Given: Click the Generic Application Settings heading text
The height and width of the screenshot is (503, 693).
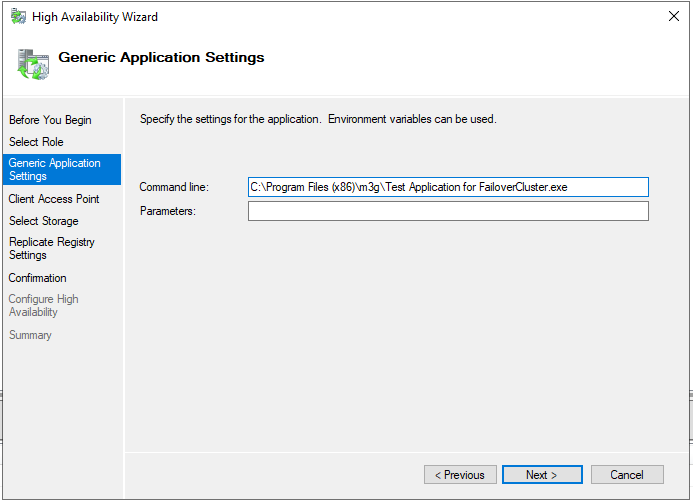Looking at the screenshot, I should pos(161,57).
